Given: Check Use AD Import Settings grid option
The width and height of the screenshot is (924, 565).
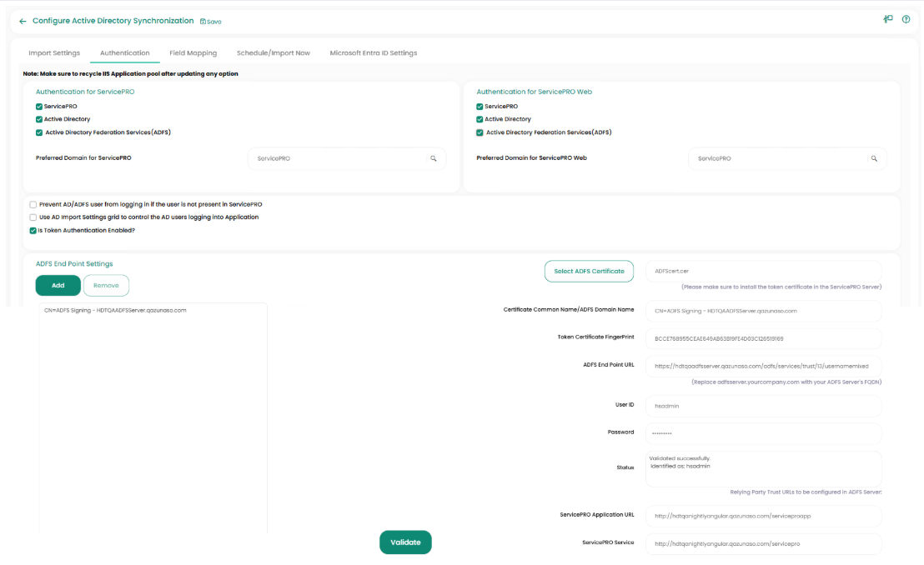Looking at the screenshot, I should coord(33,217).
